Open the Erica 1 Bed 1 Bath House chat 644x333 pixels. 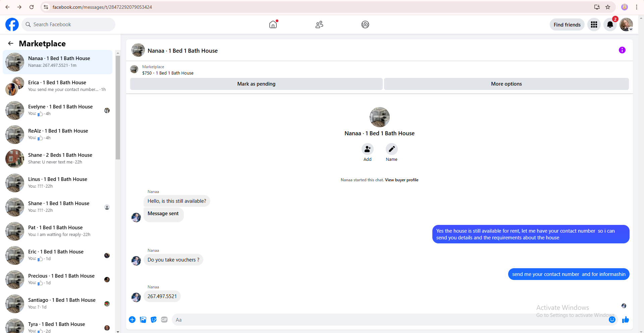pos(57,86)
